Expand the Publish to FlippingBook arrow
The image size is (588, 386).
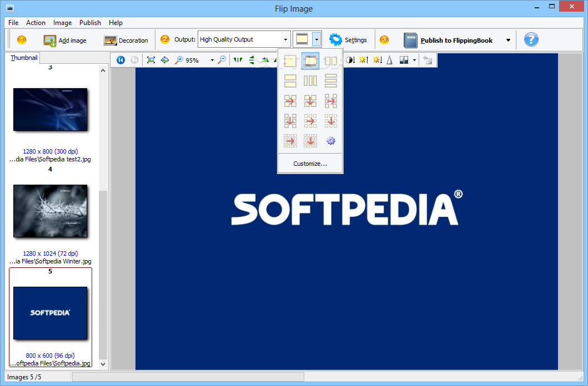508,40
